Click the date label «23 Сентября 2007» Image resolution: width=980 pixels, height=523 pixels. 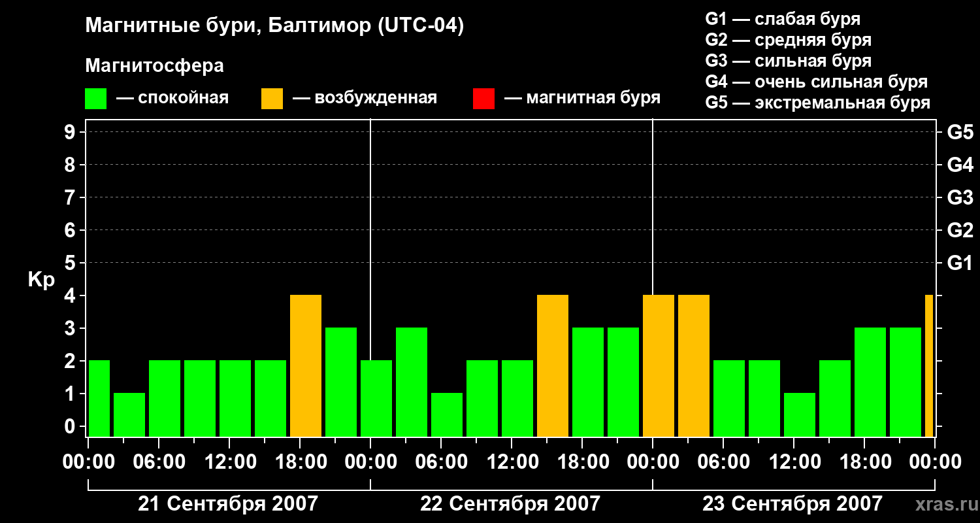pos(792,503)
